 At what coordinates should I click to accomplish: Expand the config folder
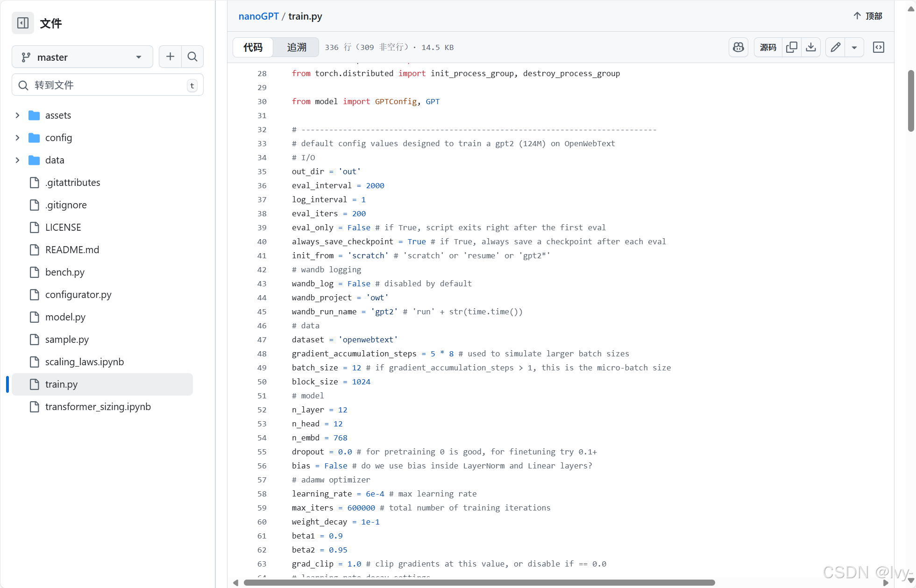coord(17,138)
